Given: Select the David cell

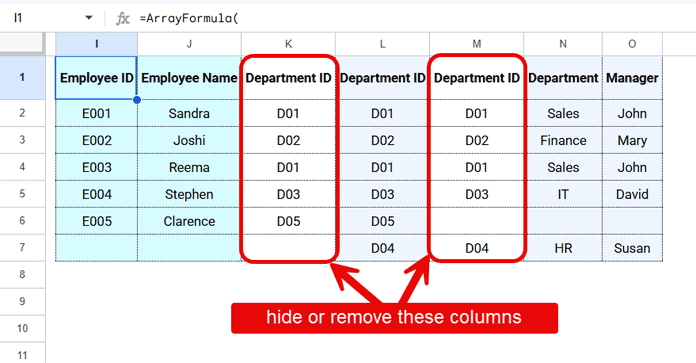Looking at the screenshot, I should pos(632,194).
